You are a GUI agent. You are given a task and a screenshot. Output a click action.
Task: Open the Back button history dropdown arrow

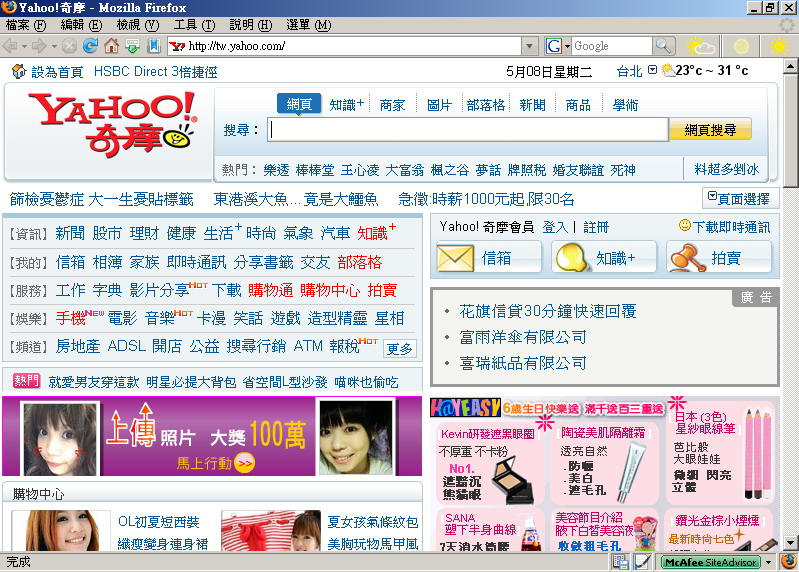coord(24,47)
